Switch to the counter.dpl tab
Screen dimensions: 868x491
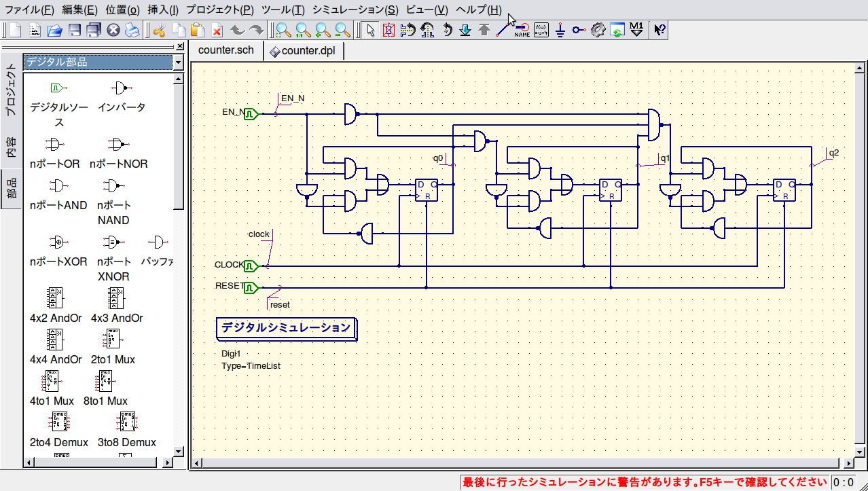click(303, 51)
